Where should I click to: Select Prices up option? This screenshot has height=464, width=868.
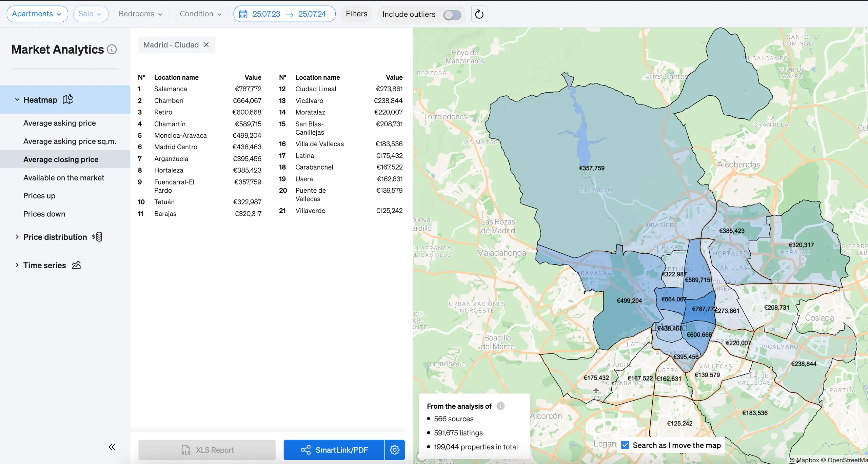39,196
